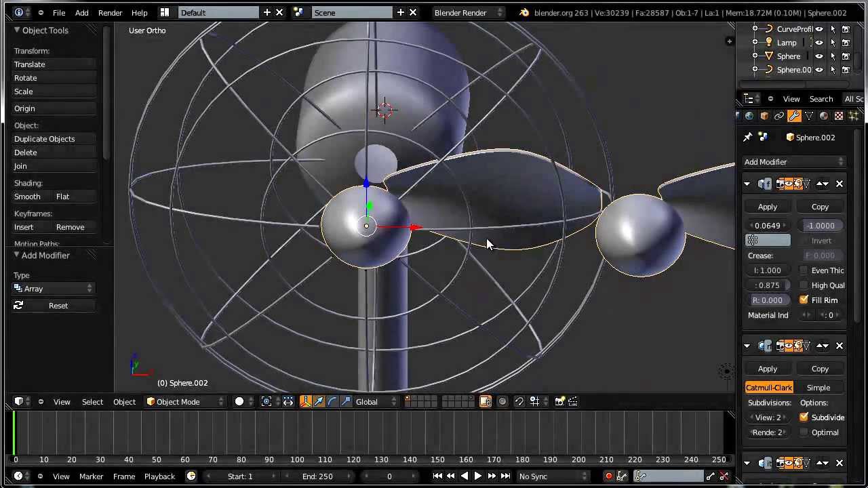Screen dimensions: 868x488
Task: Open the Render menu in the top bar
Action: tap(110, 13)
